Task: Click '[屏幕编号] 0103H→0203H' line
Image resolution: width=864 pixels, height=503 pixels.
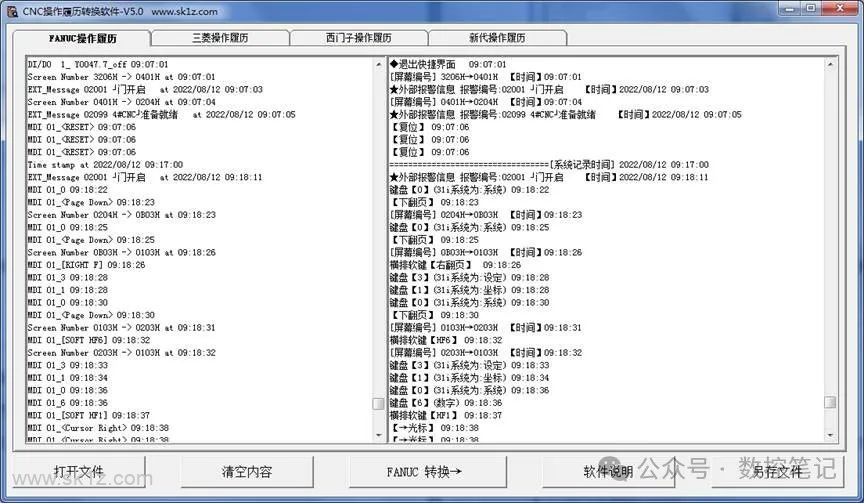Action: click(485, 328)
